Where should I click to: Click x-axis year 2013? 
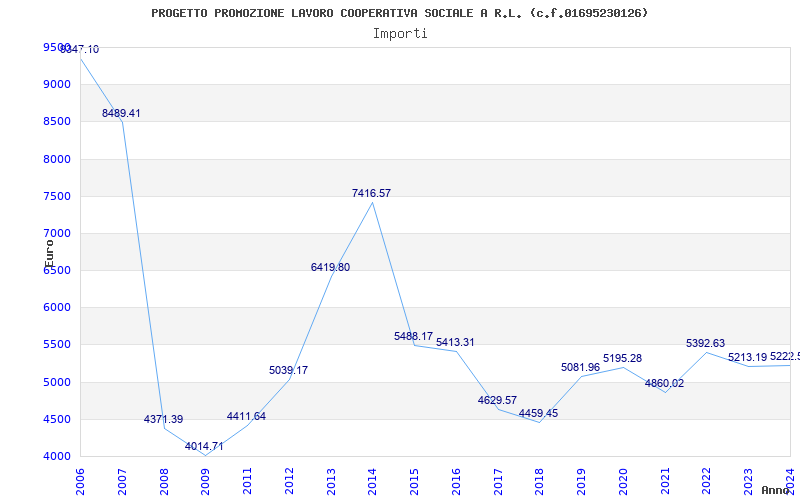(331, 482)
